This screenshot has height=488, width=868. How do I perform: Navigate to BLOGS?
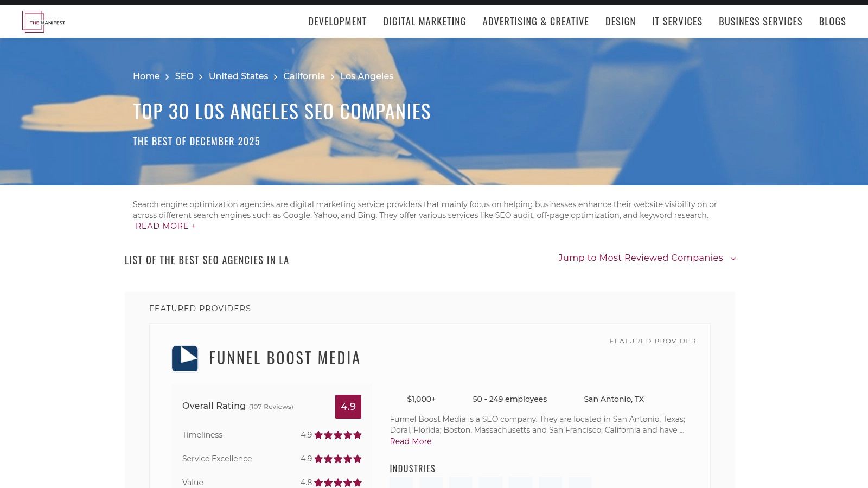coord(832,21)
